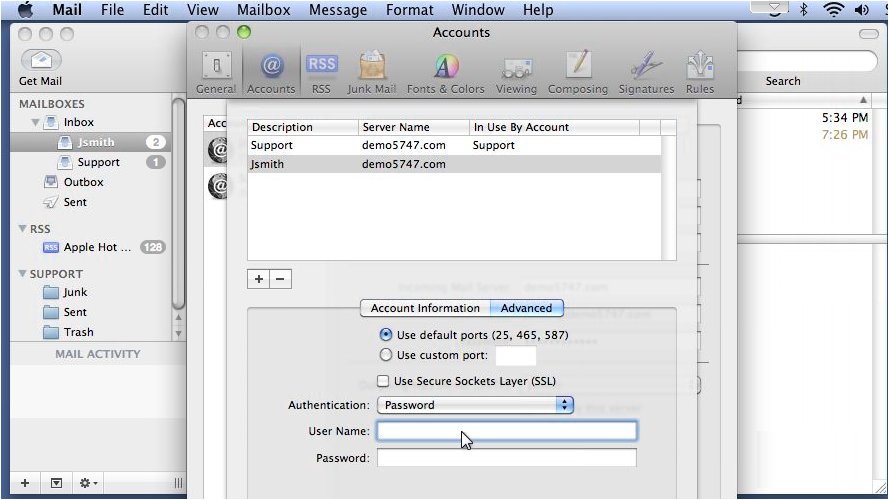Click Bluetooth icon in menu bar
This screenshot has width=889, height=500.
[803, 10]
